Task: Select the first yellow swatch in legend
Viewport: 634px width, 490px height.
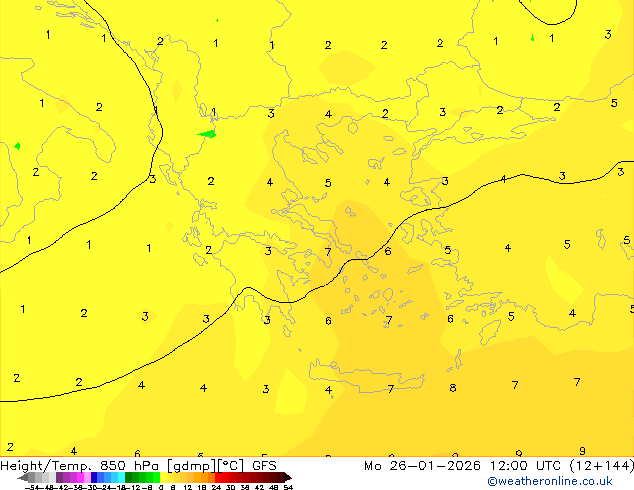Action: [x=163, y=477]
